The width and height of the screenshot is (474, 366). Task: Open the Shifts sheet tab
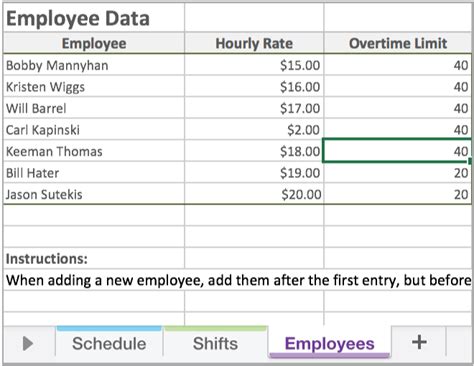(215, 343)
